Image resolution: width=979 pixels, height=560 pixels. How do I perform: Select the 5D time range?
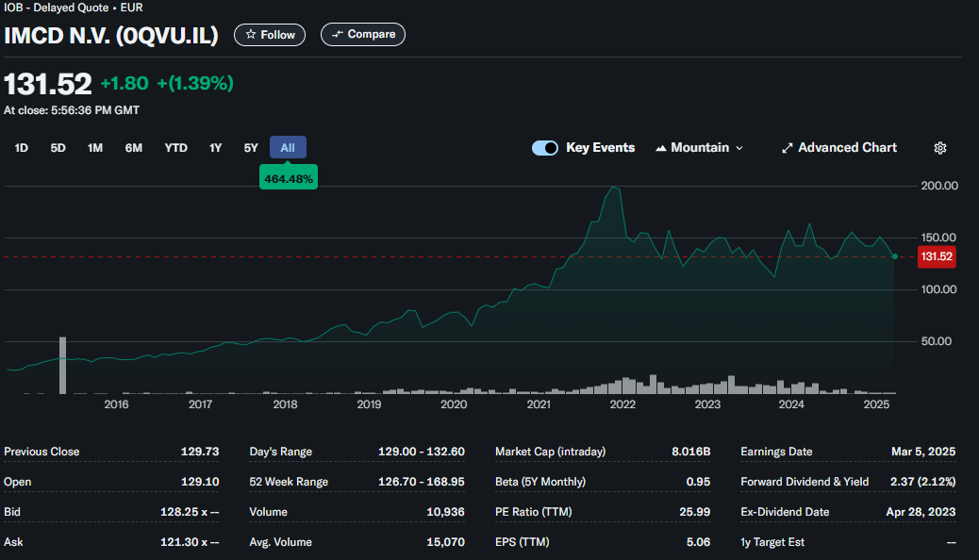coord(58,148)
